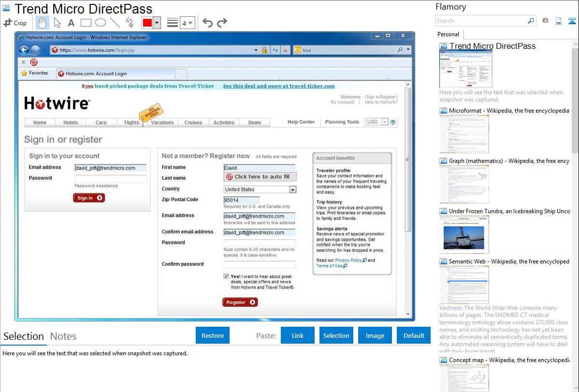This screenshot has height=392, width=579.
Task: Paste as Link
Action: pos(298,335)
